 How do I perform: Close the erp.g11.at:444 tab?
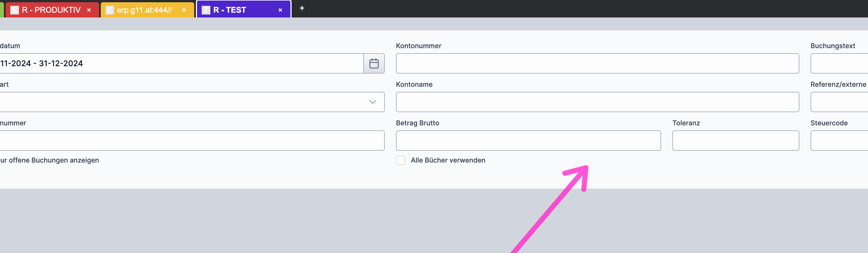pos(184,10)
